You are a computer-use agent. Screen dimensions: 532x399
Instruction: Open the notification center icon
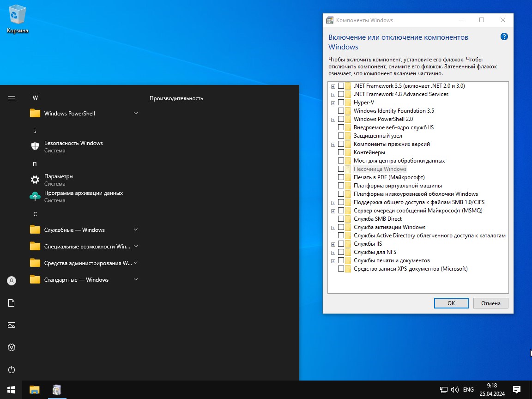(517, 390)
